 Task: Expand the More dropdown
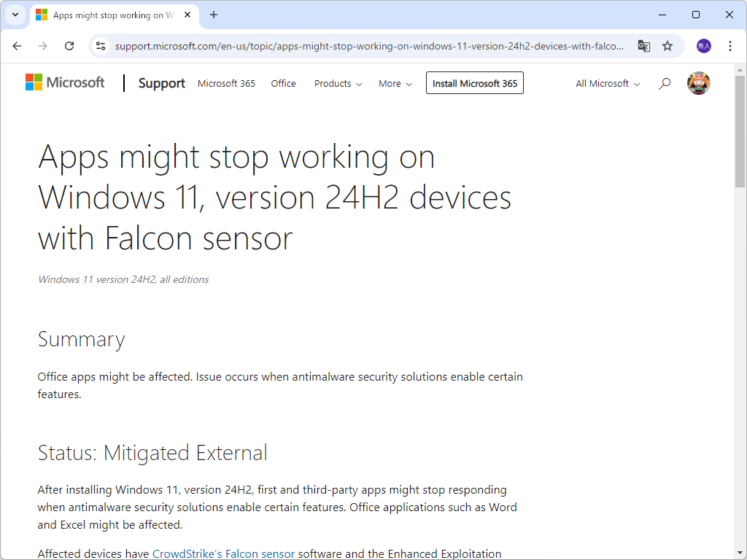coord(395,83)
